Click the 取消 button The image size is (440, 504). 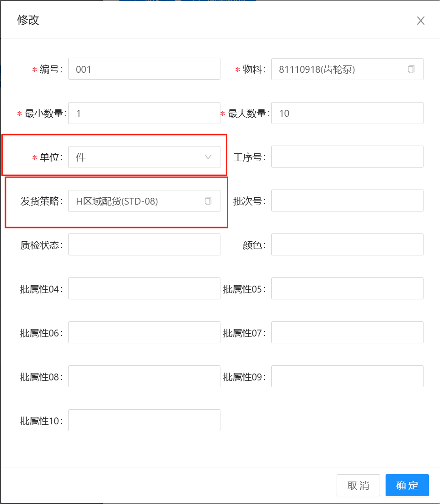click(358, 485)
